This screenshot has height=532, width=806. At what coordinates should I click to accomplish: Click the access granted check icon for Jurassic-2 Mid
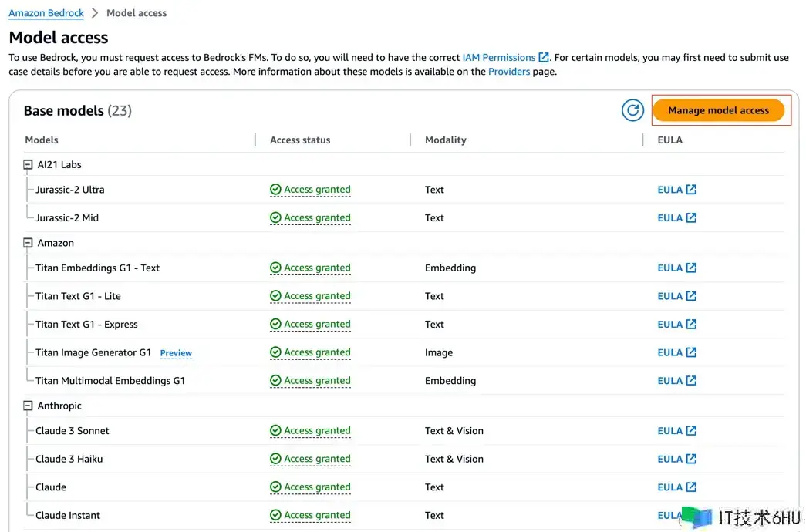tap(275, 218)
